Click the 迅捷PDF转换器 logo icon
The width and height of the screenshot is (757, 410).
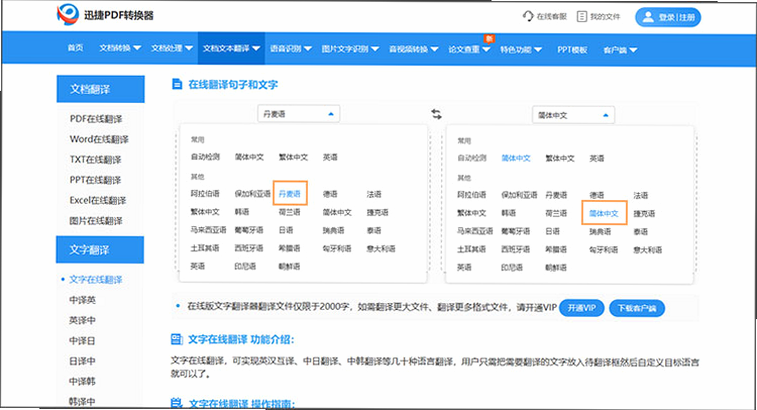coord(68,14)
